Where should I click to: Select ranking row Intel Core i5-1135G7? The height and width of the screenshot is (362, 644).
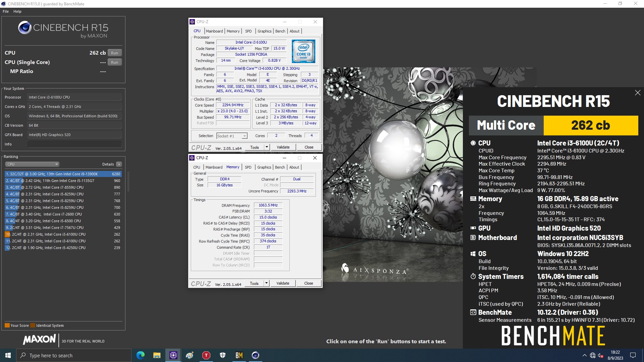[63, 181]
